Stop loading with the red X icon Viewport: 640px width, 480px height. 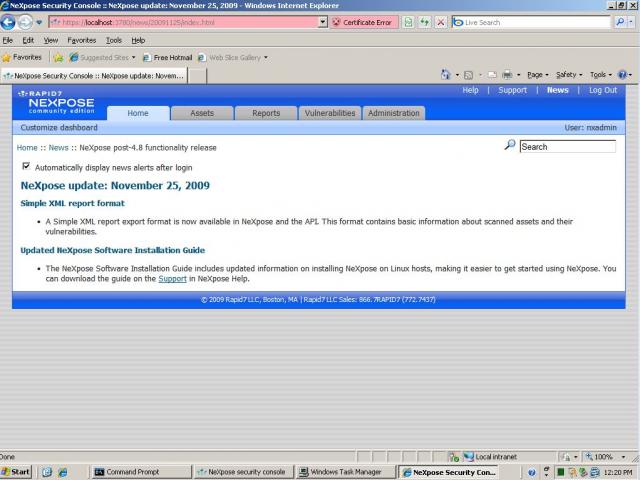440,22
